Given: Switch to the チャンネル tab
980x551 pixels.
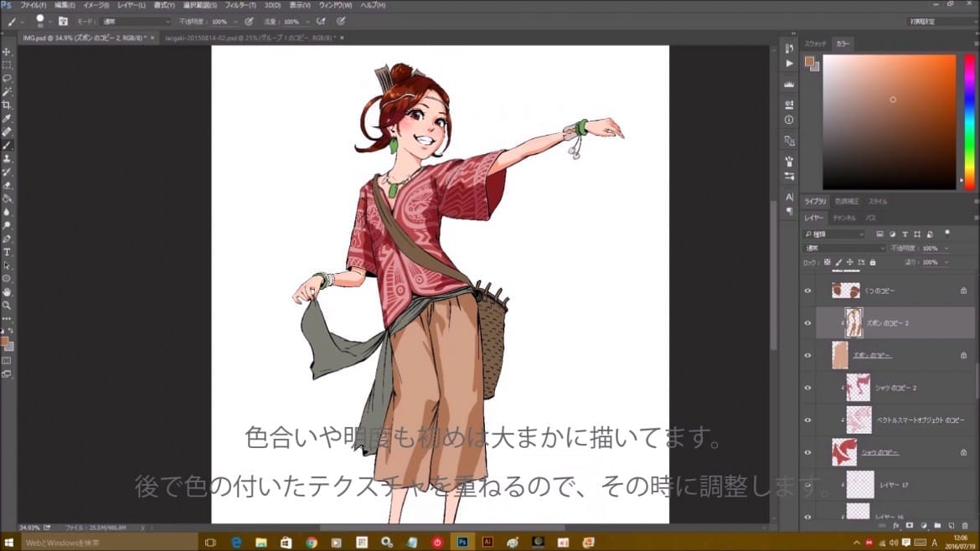Looking at the screenshot, I should click(843, 218).
